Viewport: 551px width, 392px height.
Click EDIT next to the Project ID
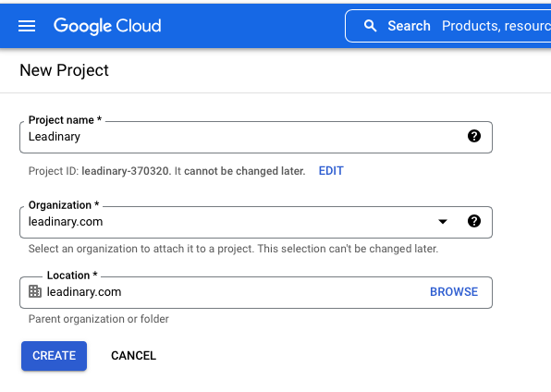331,171
